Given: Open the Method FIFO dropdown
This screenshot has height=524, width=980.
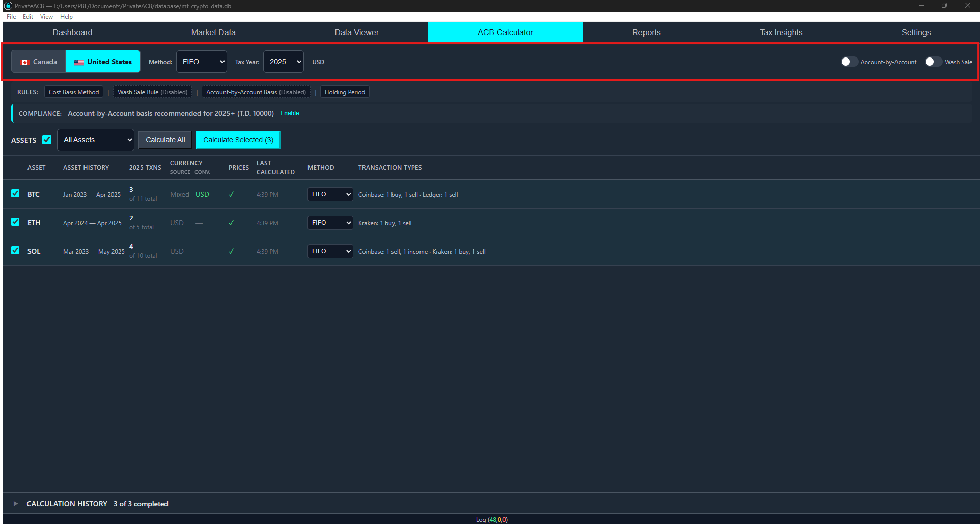Looking at the screenshot, I should 201,62.
